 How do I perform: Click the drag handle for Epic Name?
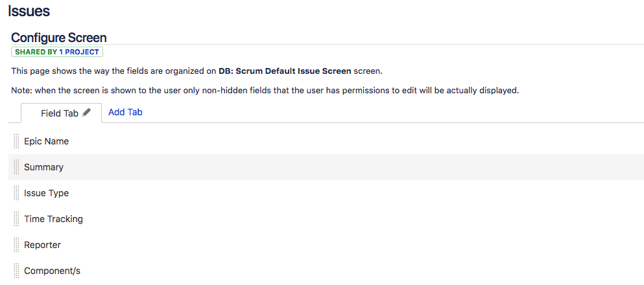point(16,141)
